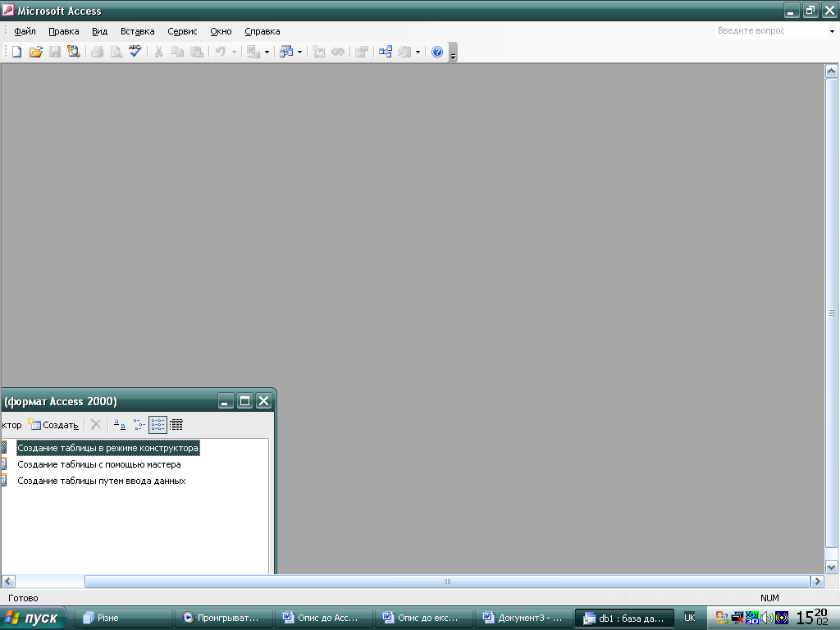
Task: Click the vertical scrollbar down arrow
Action: pyautogui.click(x=832, y=567)
